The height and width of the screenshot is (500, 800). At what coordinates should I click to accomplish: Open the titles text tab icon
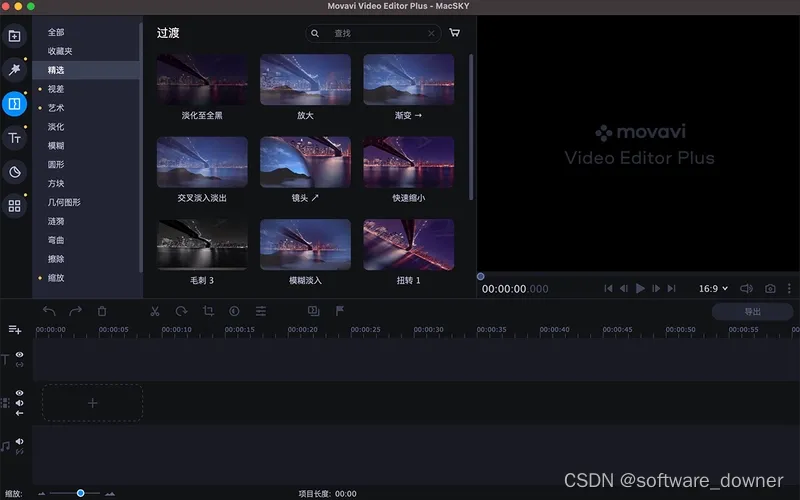[14, 138]
